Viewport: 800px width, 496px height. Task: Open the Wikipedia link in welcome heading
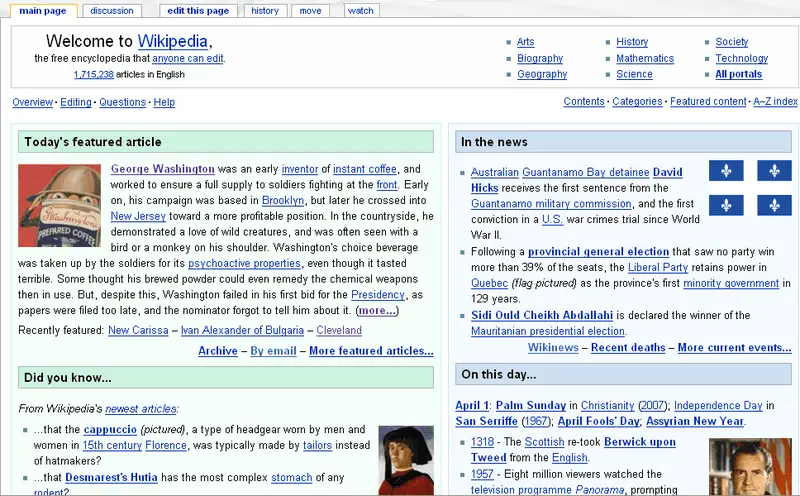[172, 41]
